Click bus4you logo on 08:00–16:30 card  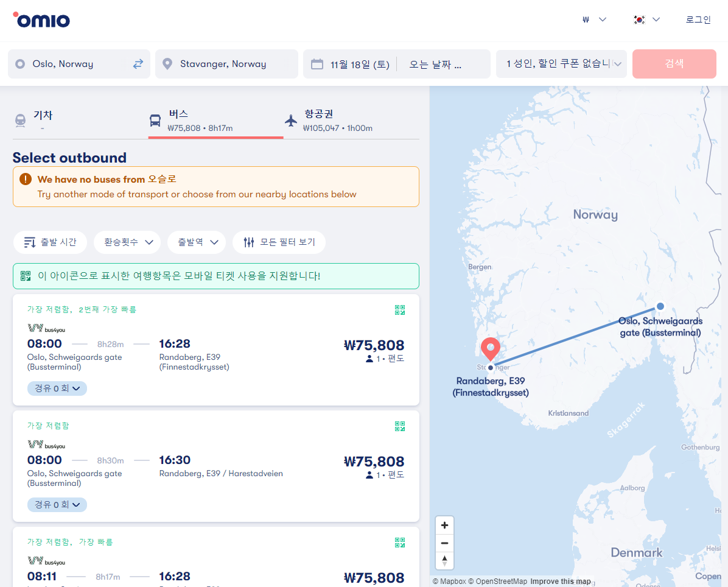(x=46, y=445)
